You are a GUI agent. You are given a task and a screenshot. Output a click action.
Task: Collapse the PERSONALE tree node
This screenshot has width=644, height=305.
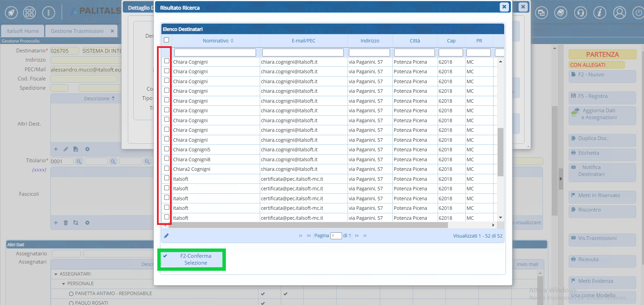coord(63,284)
